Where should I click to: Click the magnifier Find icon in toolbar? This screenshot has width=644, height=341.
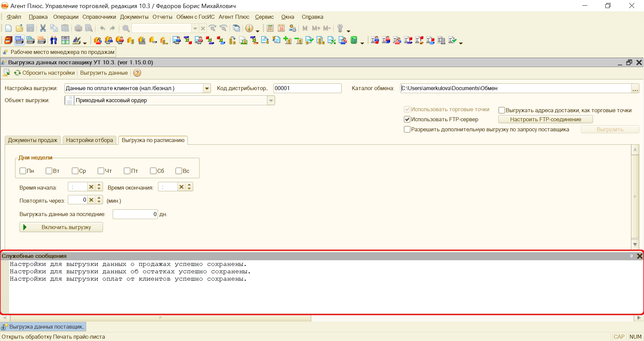tap(126, 28)
